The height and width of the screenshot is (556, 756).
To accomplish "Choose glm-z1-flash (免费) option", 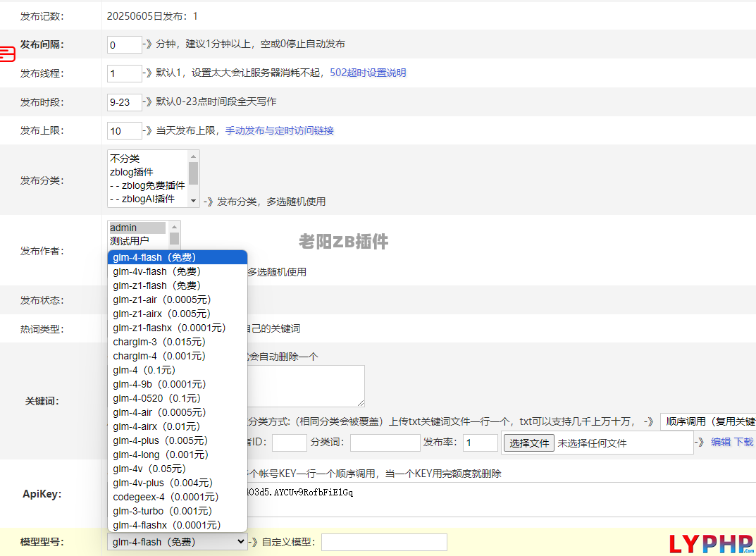I will pos(178,285).
